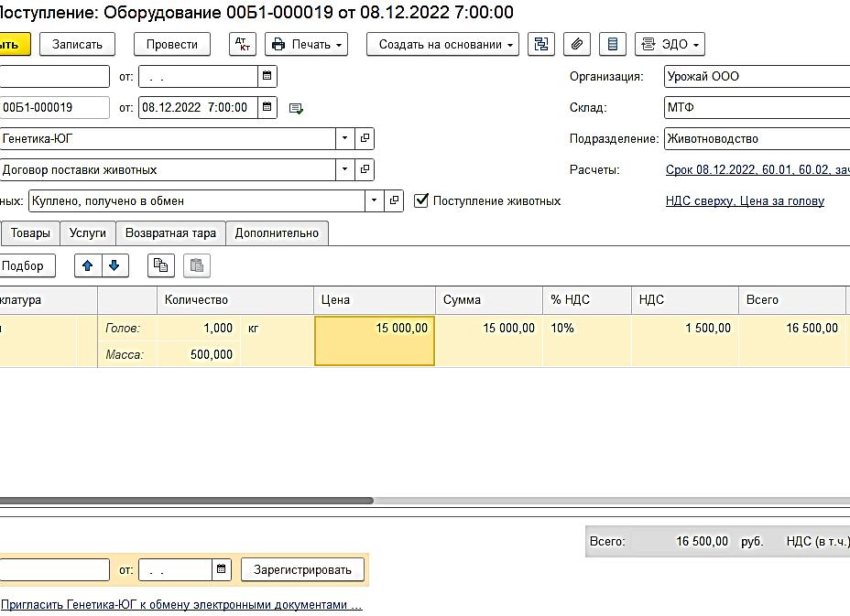Click the list report icon in toolbar
Screen dimensions: 850x616
613,45
